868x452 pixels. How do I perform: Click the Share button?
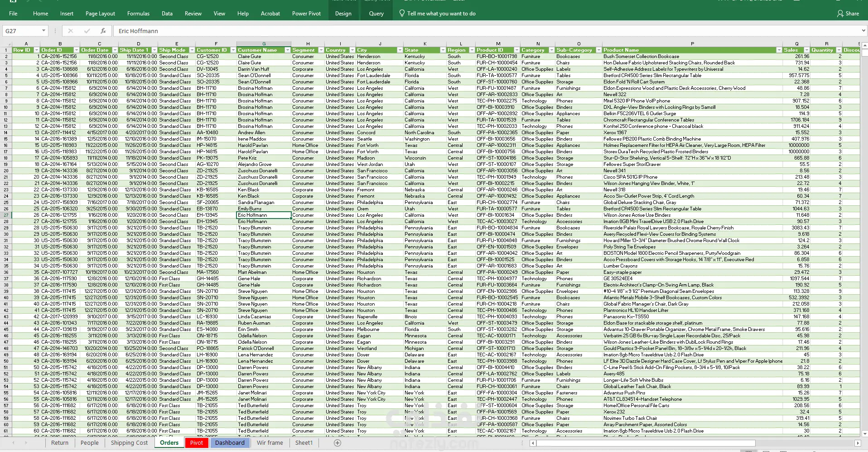click(848, 14)
